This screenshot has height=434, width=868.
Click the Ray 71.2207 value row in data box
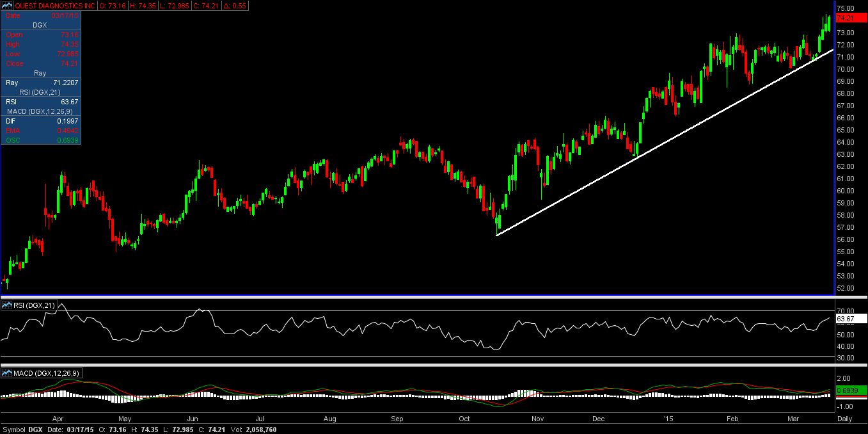tap(41, 83)
